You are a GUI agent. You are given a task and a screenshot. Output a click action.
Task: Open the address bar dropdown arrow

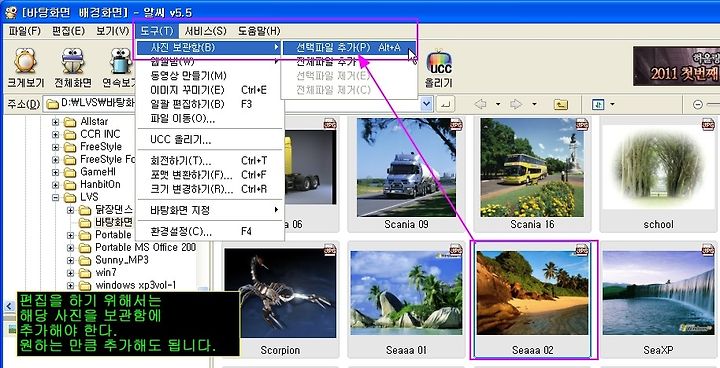click(426, 104)
